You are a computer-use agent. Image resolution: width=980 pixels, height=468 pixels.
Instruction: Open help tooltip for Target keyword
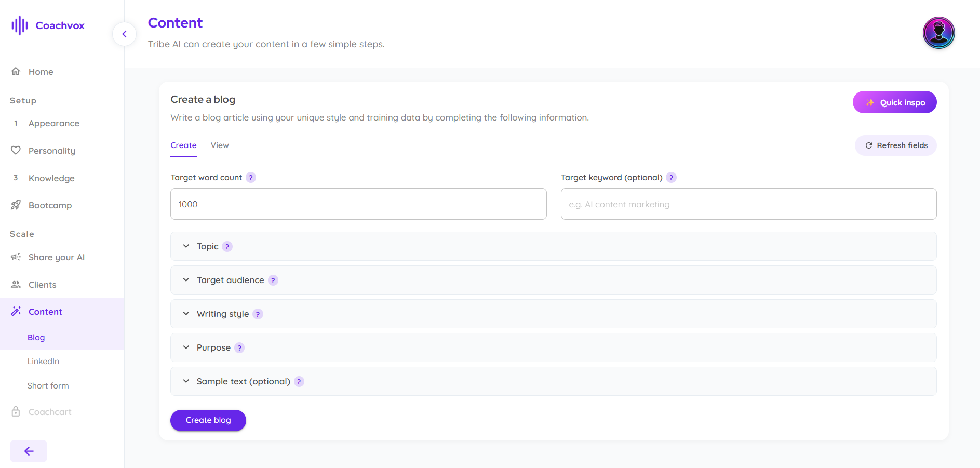(x=671, y=178)
